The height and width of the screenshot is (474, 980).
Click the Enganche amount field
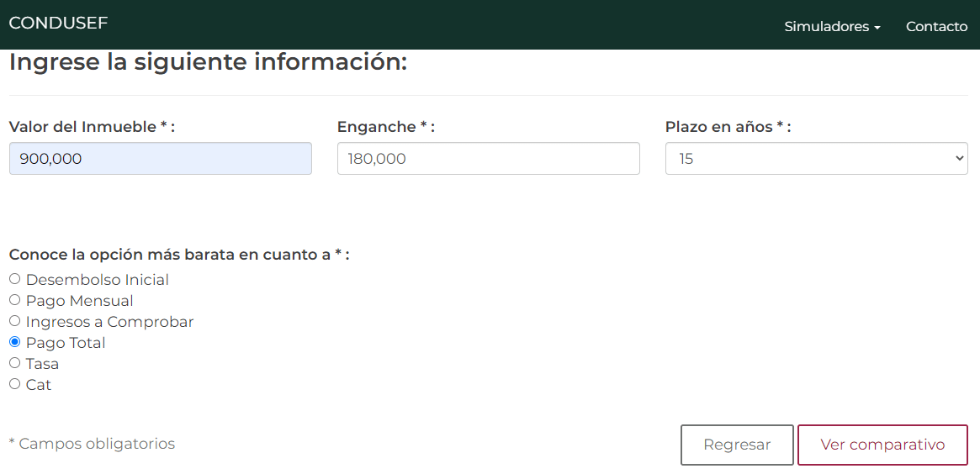click(x=488, y=159)
